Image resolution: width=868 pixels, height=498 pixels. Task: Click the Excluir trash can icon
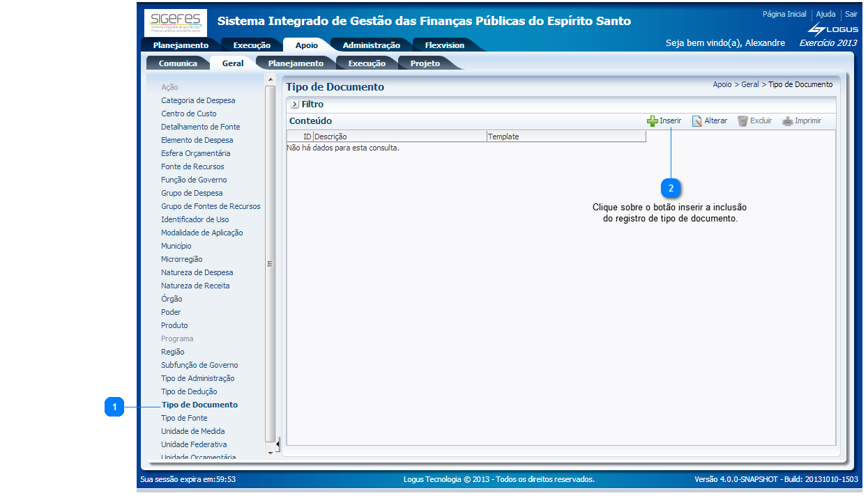[x=743, y=121]
